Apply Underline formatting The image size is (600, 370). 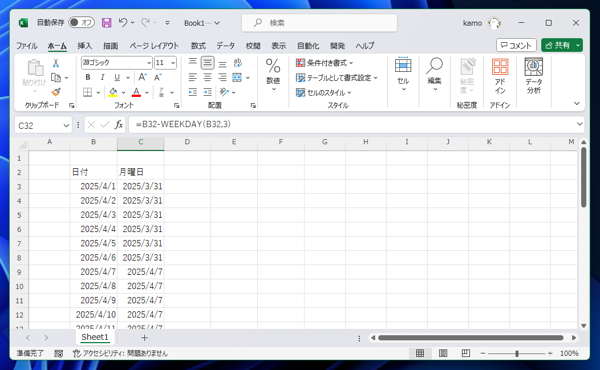[117, 78]
